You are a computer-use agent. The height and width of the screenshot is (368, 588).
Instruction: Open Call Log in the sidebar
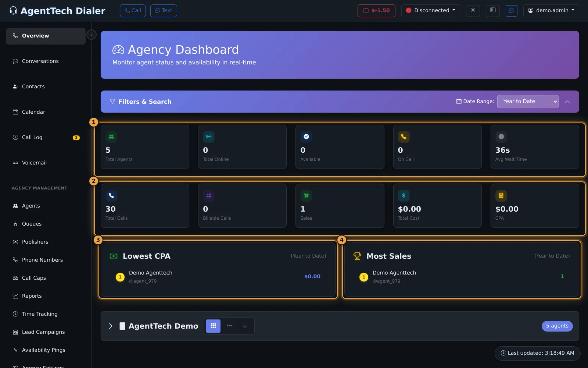46,137
